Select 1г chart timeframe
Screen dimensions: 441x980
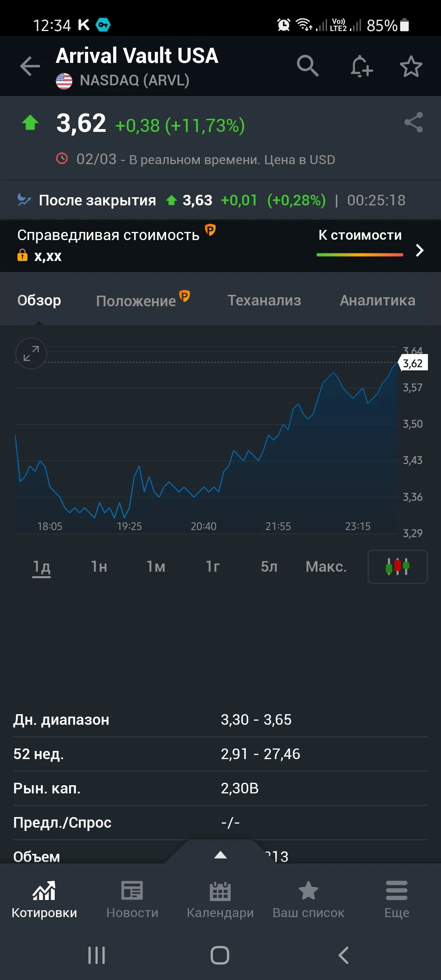(213, 566)
